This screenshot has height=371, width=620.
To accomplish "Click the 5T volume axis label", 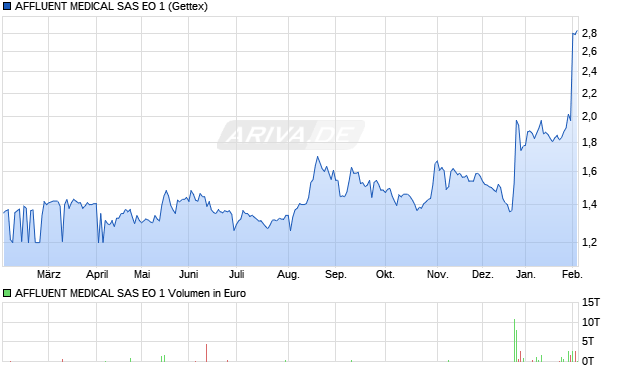I will 588,341.
